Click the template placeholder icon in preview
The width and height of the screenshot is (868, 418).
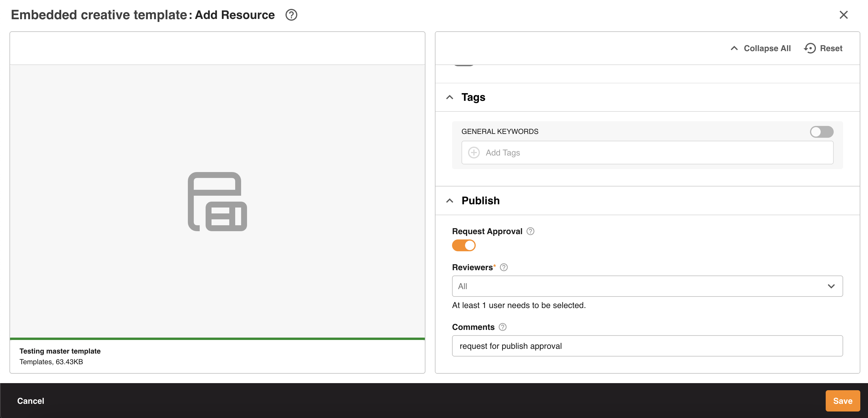click(x=217, y=201)
